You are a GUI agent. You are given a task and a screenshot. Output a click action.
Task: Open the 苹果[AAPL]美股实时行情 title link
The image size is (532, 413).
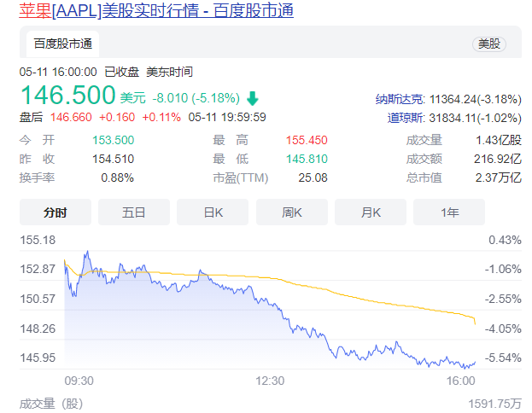(x=156, y=10)
